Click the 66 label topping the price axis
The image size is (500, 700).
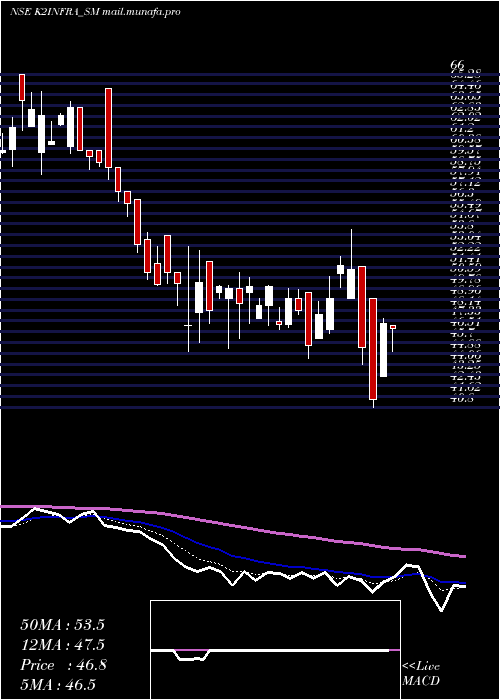coord(458,66)
